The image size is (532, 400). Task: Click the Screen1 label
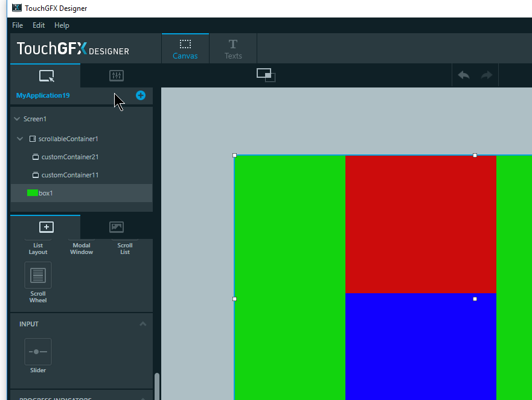click(x=35, y=119)
